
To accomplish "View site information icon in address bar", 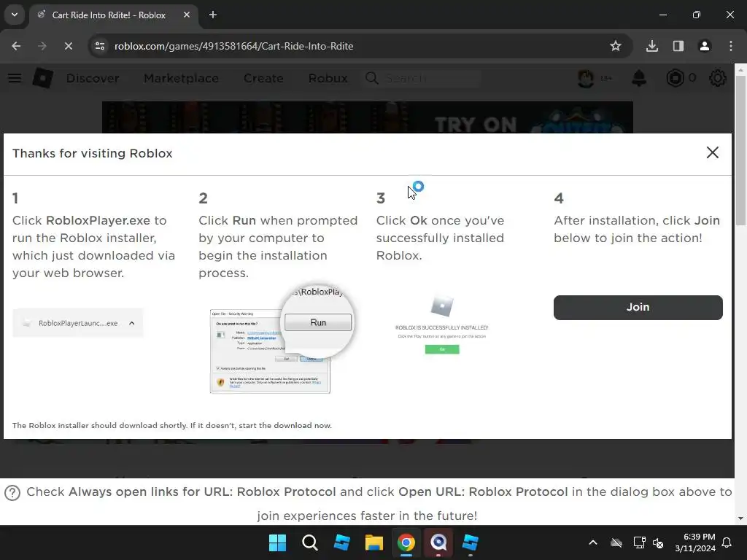I will click(x=100, y=46).
